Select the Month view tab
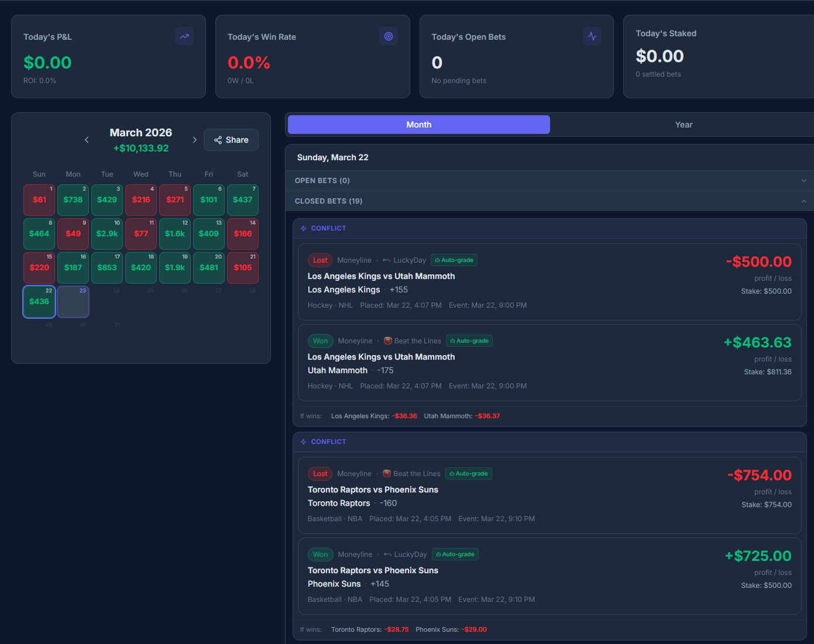814x644 pixels. click(x=419, y=125)
